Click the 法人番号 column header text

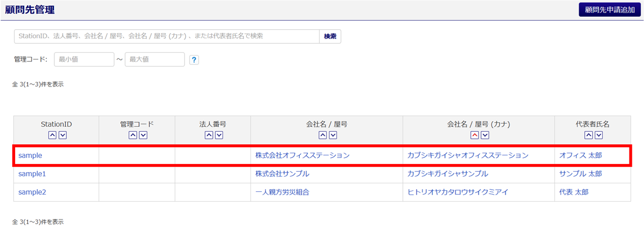pyautogui.click(x=213, y=124)
